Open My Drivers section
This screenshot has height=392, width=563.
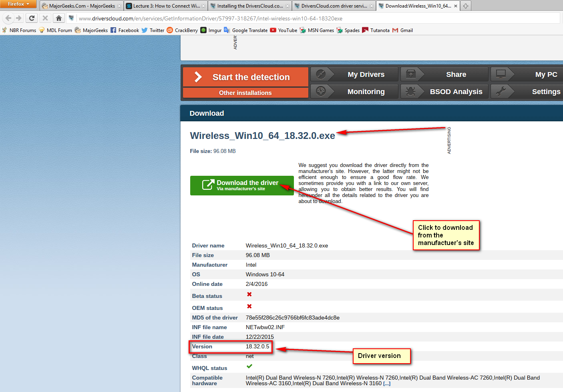click(354, 74)
